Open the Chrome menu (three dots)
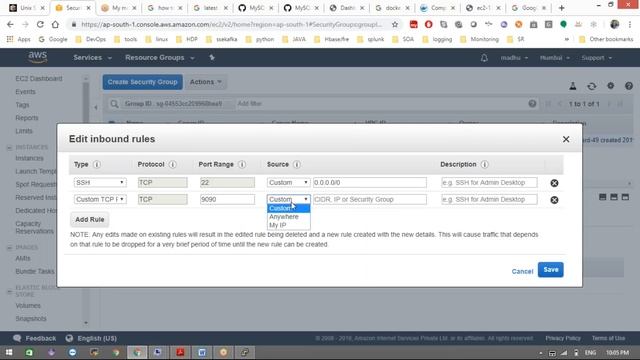This screenshot has height=360, width=640. point(629,24)
